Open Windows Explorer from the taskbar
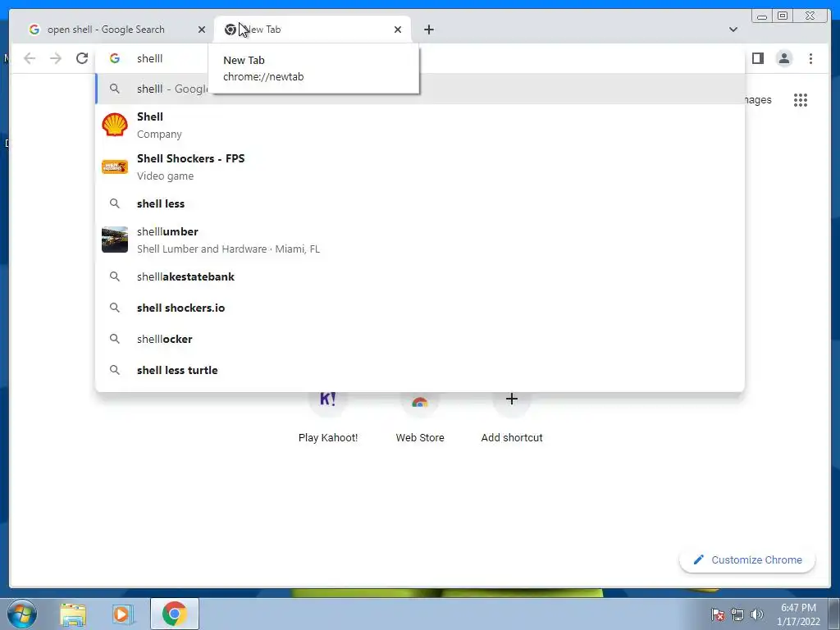 click(x=73, y=614)
